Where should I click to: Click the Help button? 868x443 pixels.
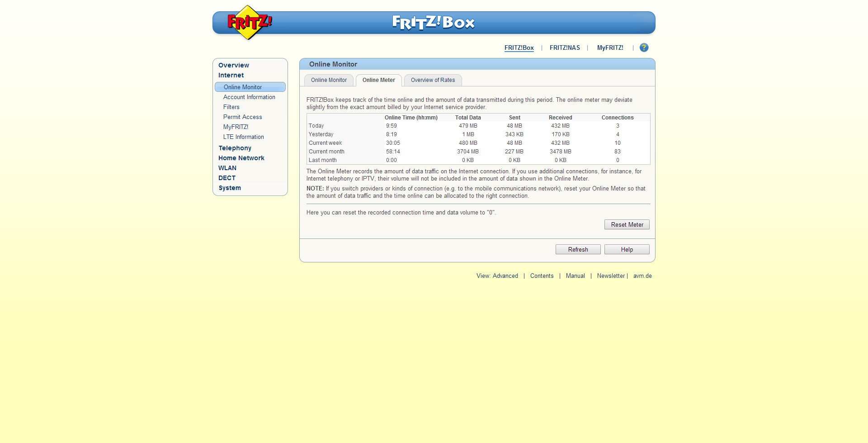(627, 249)
